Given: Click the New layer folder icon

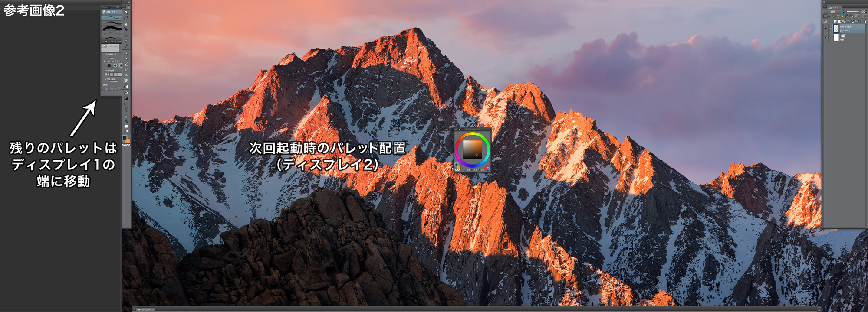Looking at the screenshot, I should click(x=843, y=21).
